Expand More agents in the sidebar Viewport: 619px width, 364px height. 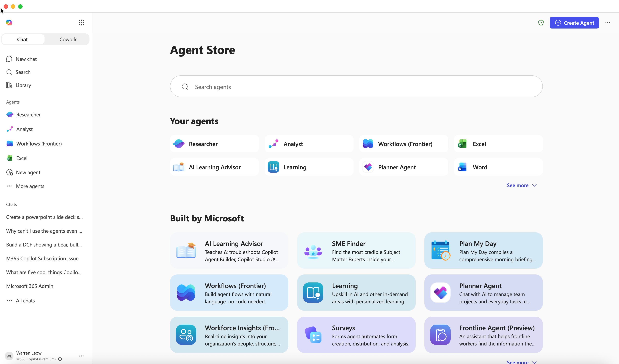[25, 186]
